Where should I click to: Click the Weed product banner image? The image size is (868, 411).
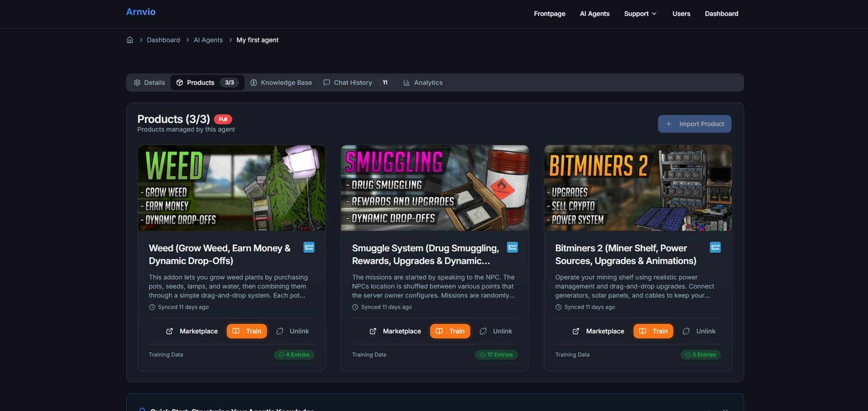click(232, 188)
